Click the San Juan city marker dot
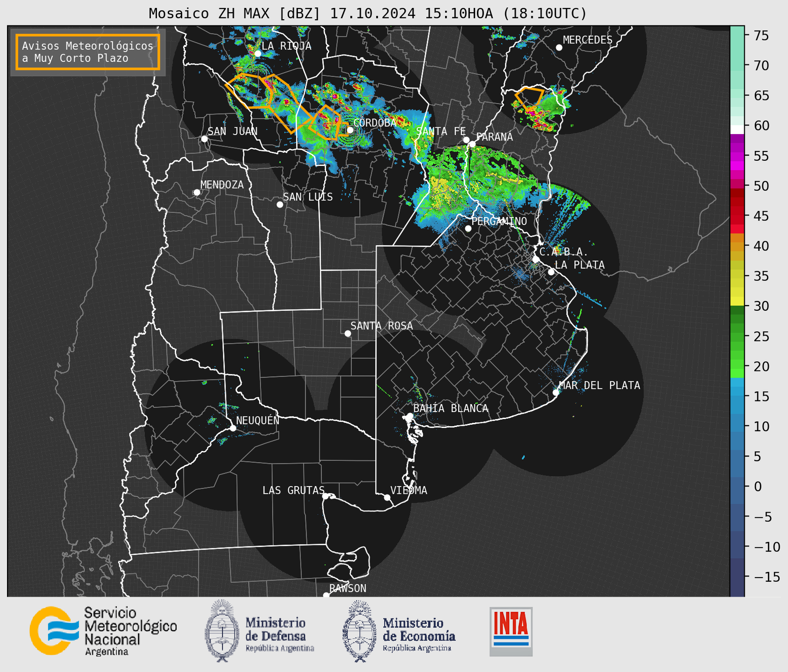788x672 pixels. click(x=204, y=139)
